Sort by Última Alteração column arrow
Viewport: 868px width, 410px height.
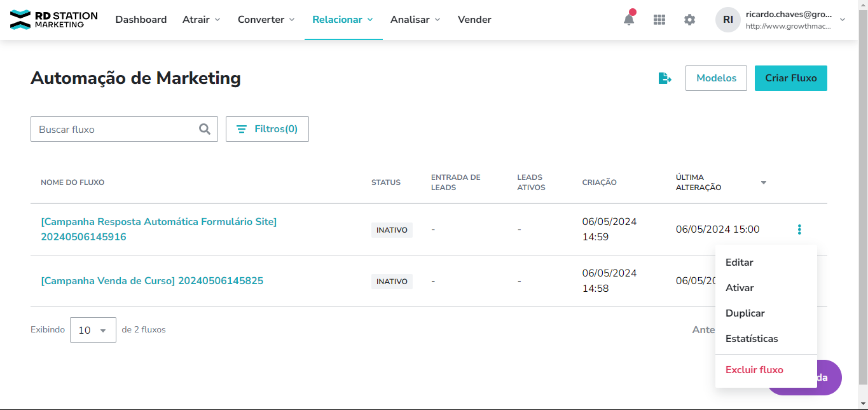point(763,183)
